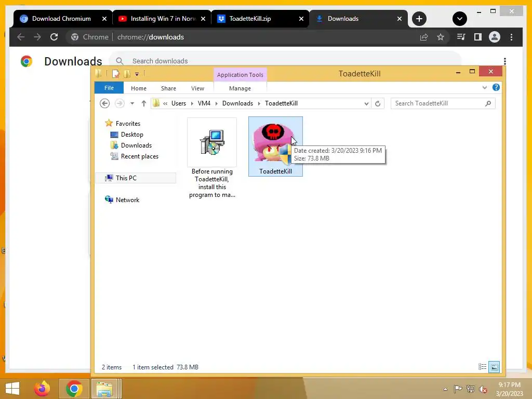This screenshot has height=399, width=532.
Task: Open Downloads in navigation pane
Action: click(x=131, y=145)
